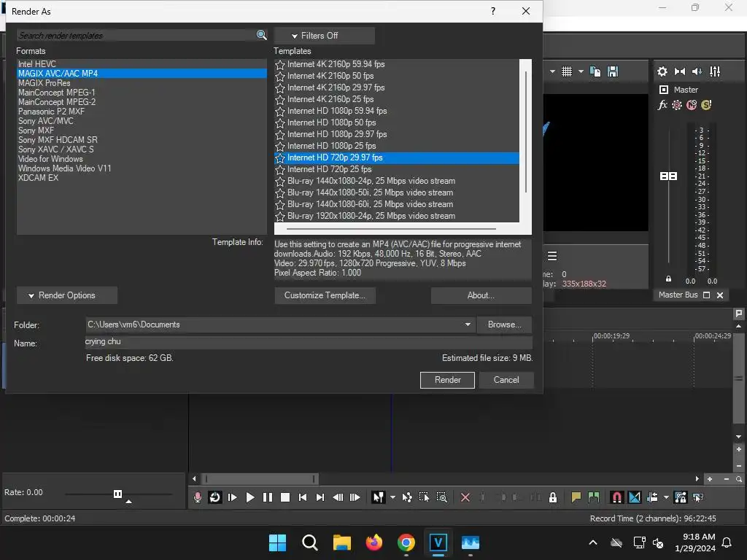
Task: Click the playback Rate slider handle
Action: (117, 494)
